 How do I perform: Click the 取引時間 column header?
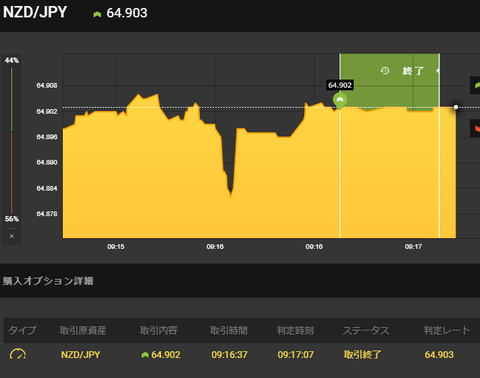[229, 330]
